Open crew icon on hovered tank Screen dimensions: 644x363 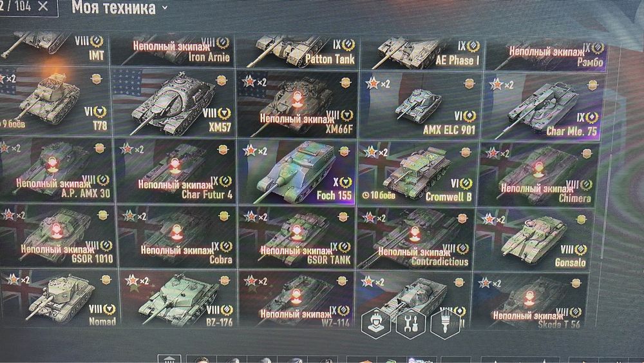coord(376,323)
